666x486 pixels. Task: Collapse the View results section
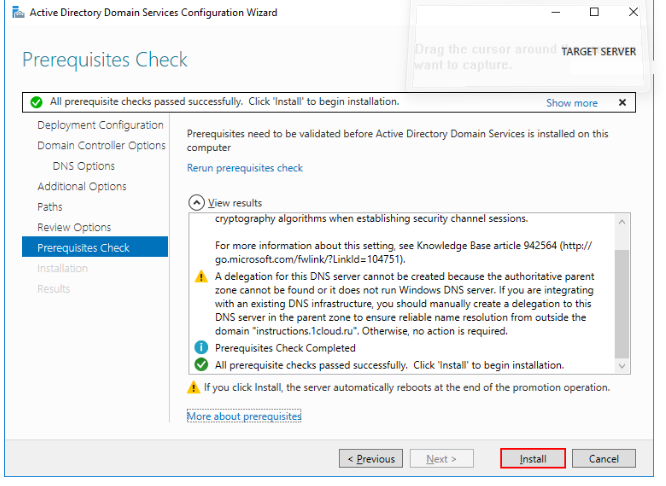pos(196,203)
